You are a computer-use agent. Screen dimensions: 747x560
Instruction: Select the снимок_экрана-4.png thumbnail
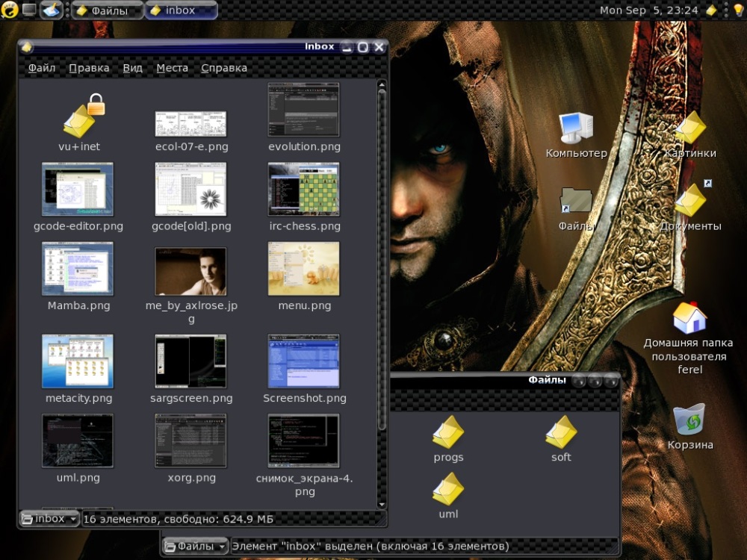[303, 441]
